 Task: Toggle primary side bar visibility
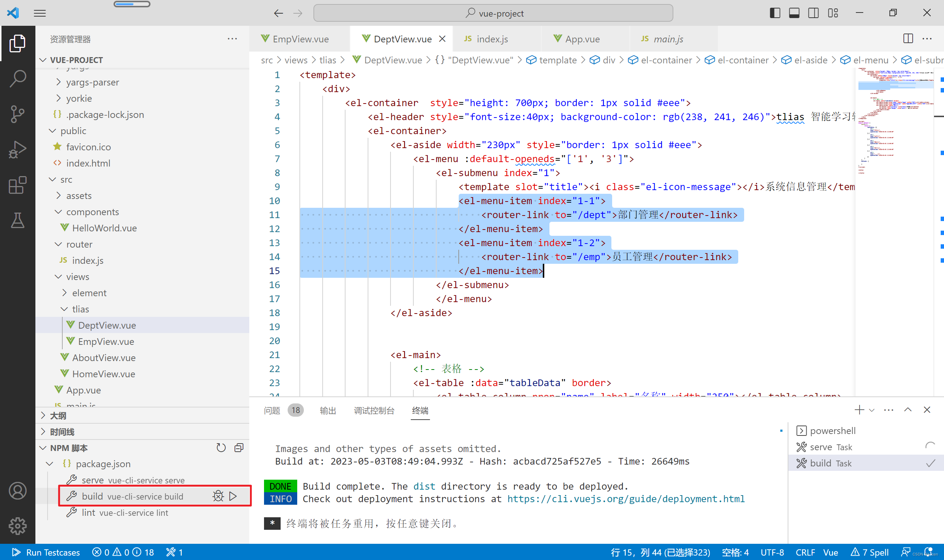774,13
